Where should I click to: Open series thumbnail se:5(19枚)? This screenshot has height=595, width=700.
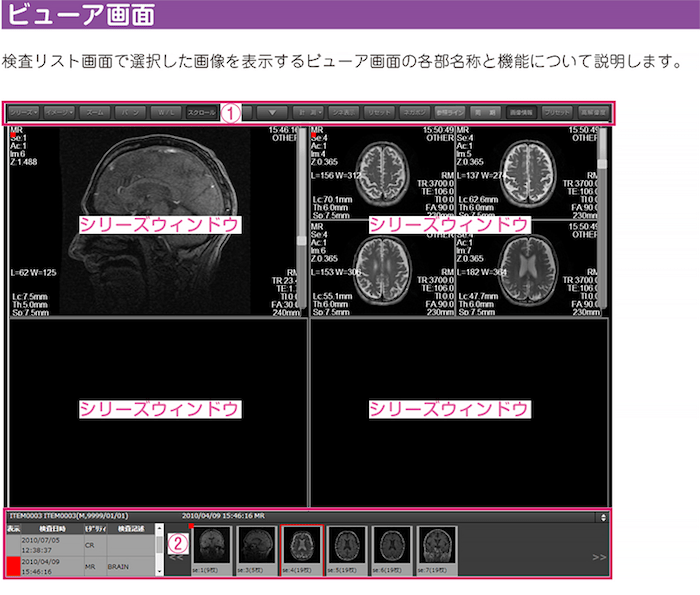(346, 549)
